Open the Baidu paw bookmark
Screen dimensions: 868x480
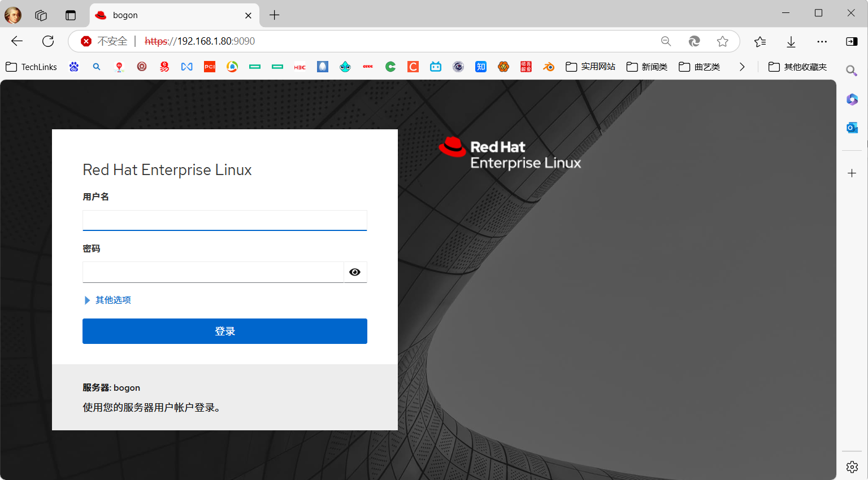(74, 67)
